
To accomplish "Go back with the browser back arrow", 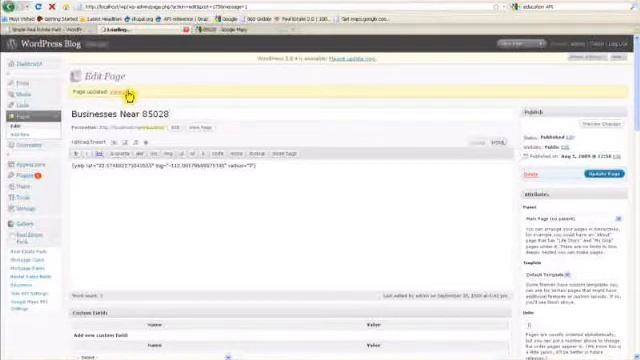I will click(9, 6).
